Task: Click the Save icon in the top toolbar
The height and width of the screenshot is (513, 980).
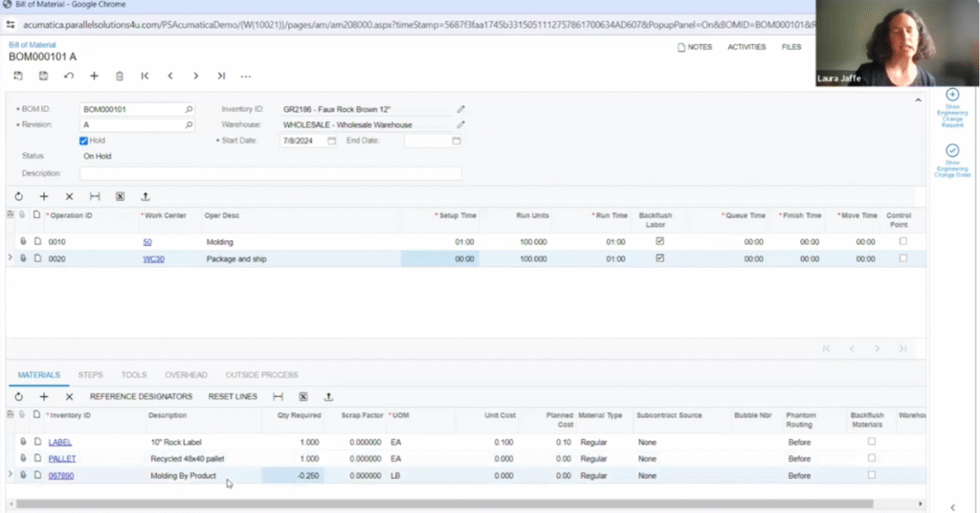Action: [x=43, y=76]
